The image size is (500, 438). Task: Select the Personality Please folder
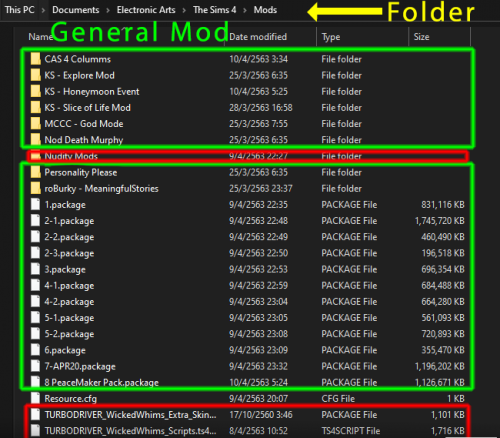(247, 172)
